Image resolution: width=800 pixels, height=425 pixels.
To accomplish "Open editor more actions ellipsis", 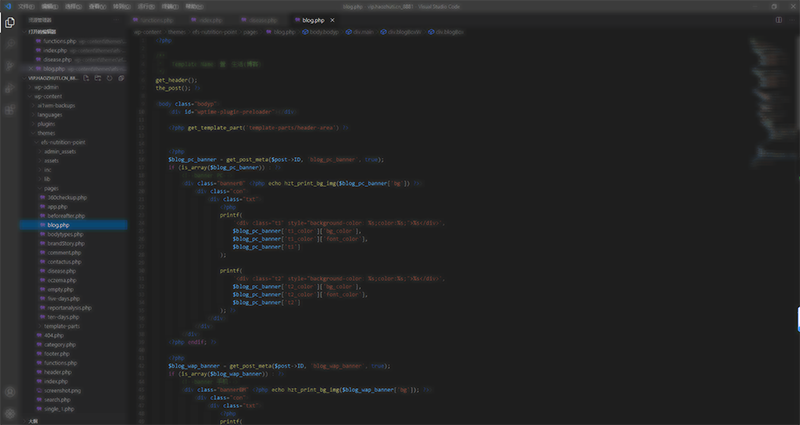I will [x=791, y=20].
